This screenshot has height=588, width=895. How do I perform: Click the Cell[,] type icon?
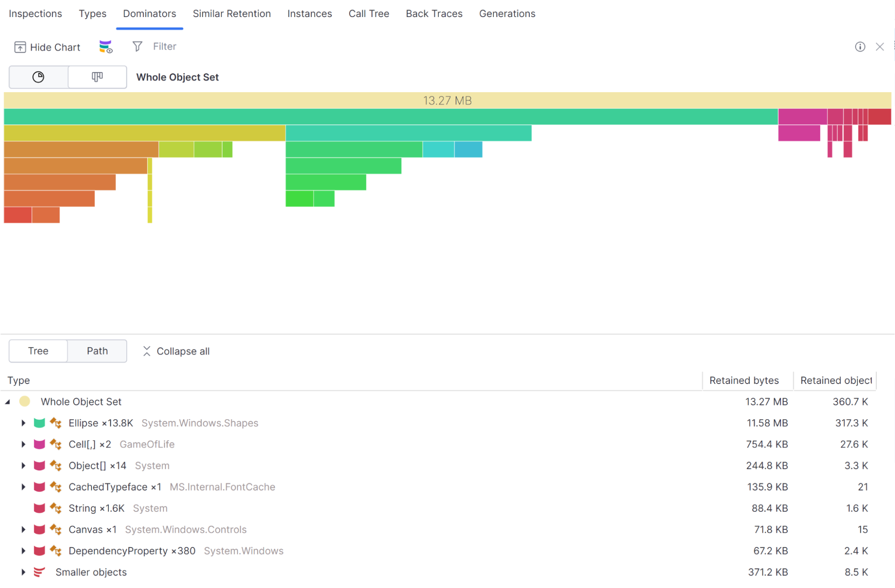pyautogui.click(x=56, y=444)
